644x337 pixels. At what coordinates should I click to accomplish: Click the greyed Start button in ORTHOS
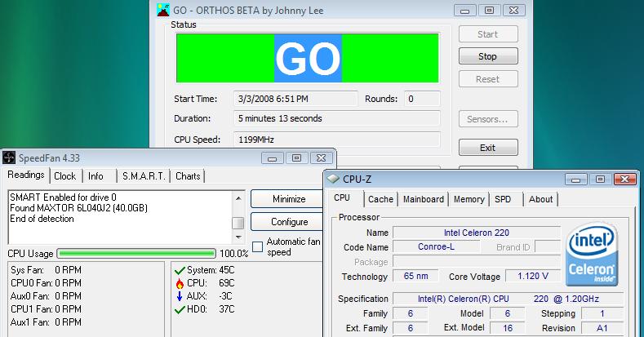pos(488,34)
